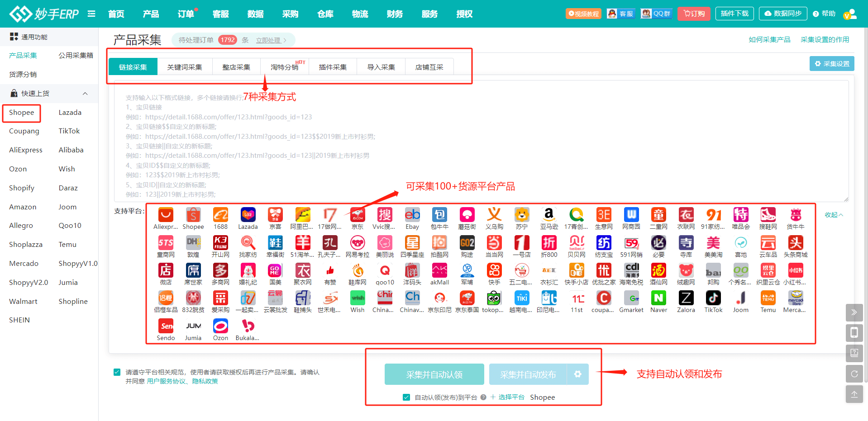Image resolution: width=868 pixels, height=421 pixels.
Task: Click the 插件下载 button
Action: [x=734, y=14]
